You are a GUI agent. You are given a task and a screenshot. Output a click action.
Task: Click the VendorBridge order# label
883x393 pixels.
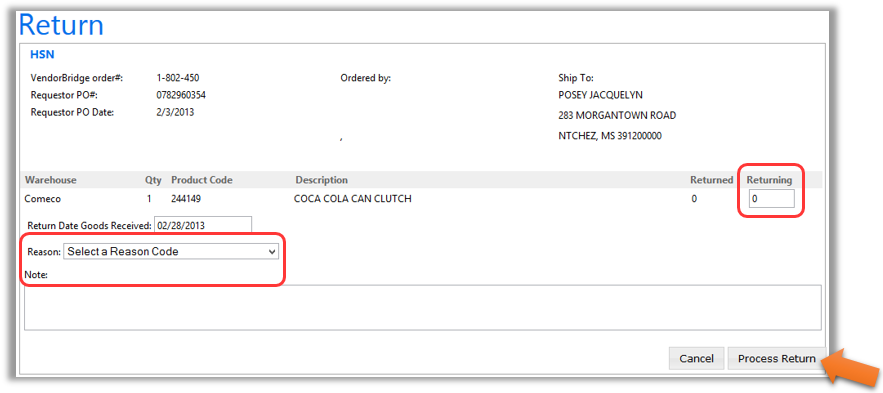click(x=77, y=78)
